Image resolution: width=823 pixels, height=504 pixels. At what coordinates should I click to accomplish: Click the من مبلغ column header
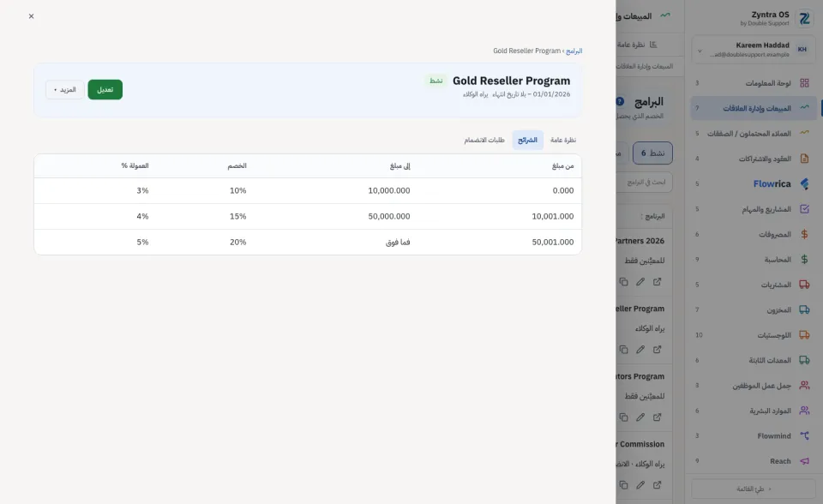click(562, 166)
